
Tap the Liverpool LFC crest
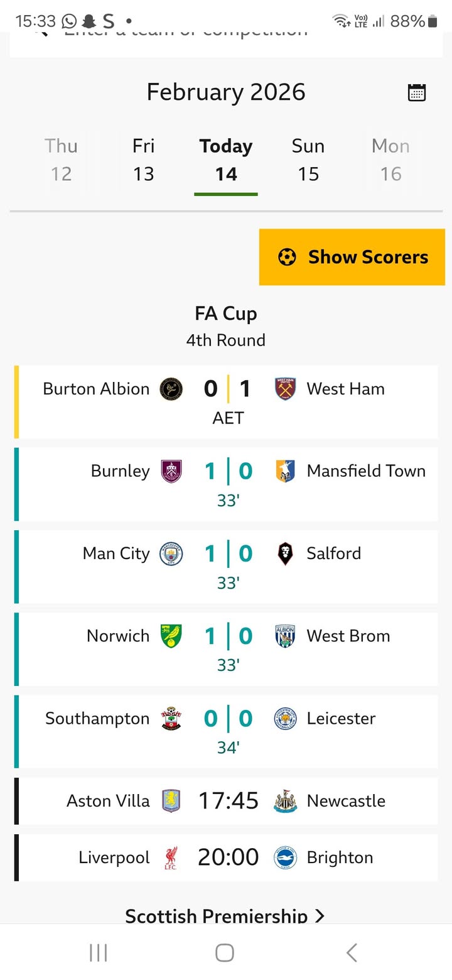click(x=171, y=857)
